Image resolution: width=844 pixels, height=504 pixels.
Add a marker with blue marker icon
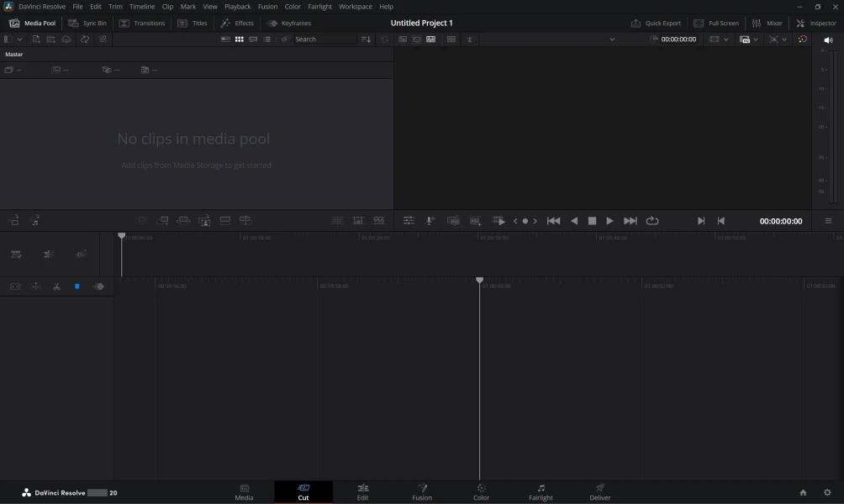coord(77,286)
